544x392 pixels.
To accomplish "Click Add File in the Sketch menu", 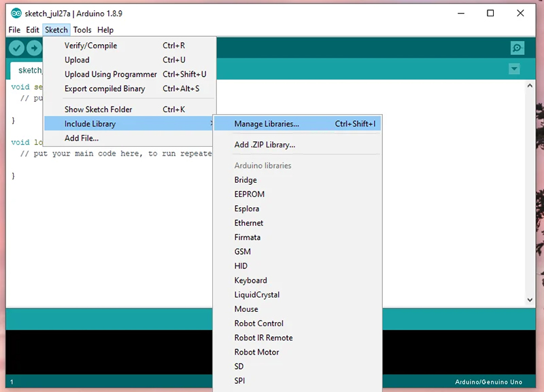I will [82, 138].
